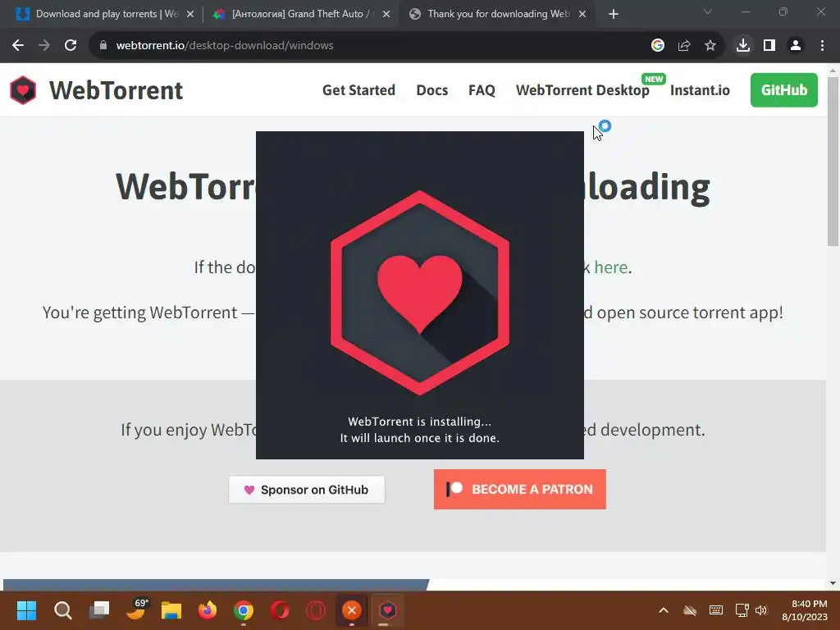Click the page vertical scrollbar thumb

pyautogui.click(x=833, y=161)
